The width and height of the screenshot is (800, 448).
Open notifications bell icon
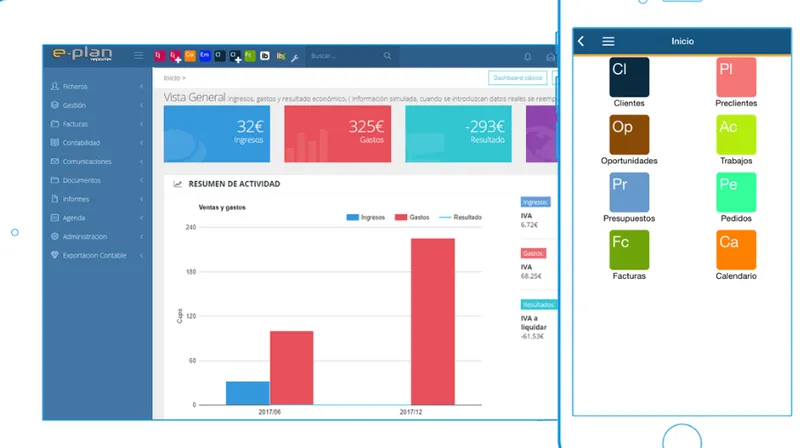[528, 57]
